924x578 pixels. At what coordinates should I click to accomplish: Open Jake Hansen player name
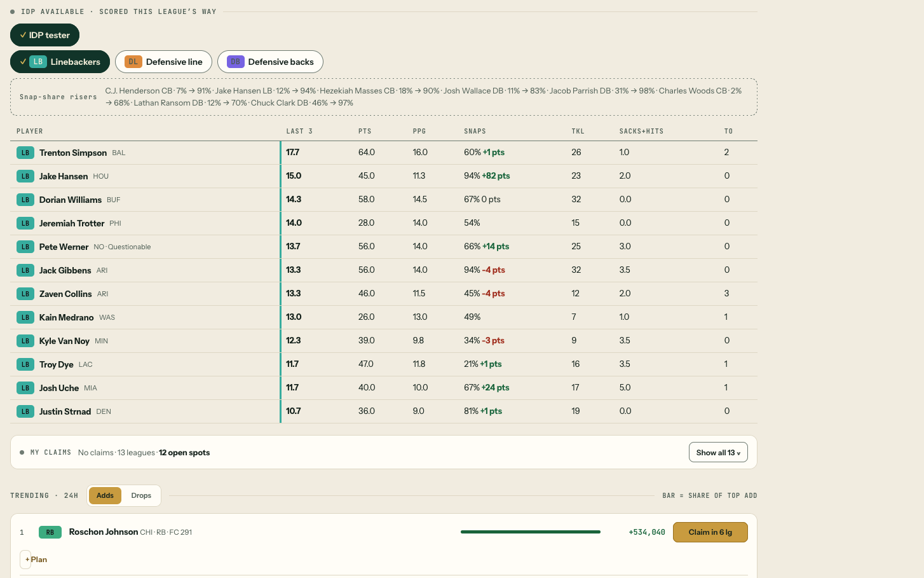click(x=64, y=176)
